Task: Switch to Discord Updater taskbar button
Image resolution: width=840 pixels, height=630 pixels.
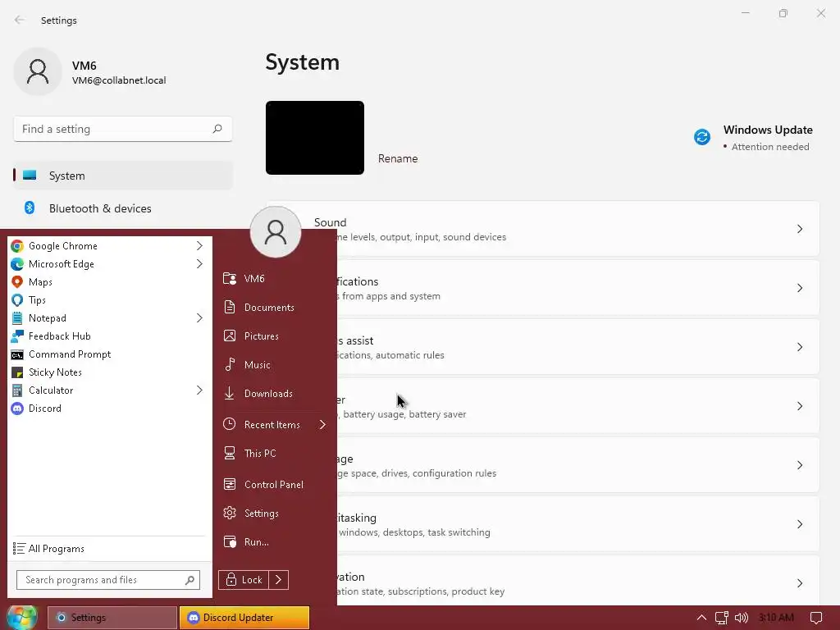Action: (x=244, y=618)
